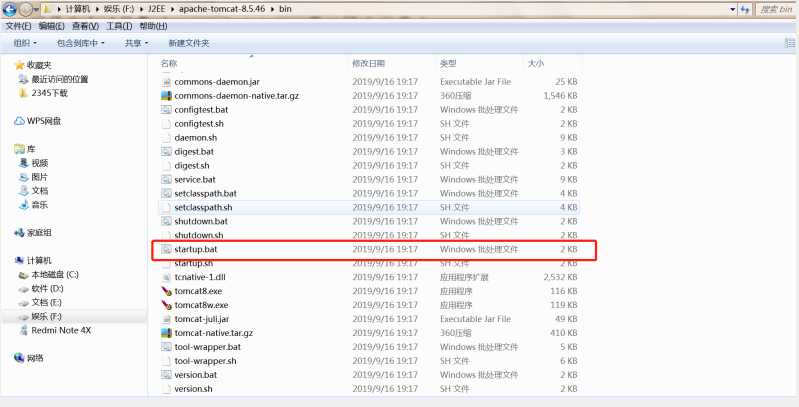Click setclasspath.bat file icon
This screenshot has height=407, width=799.
(x=166, y=193)
